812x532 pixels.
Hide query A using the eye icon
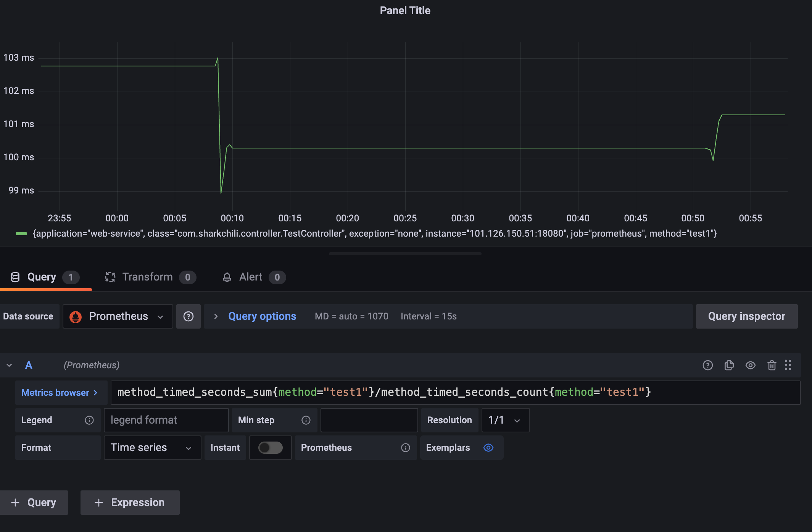750,365
